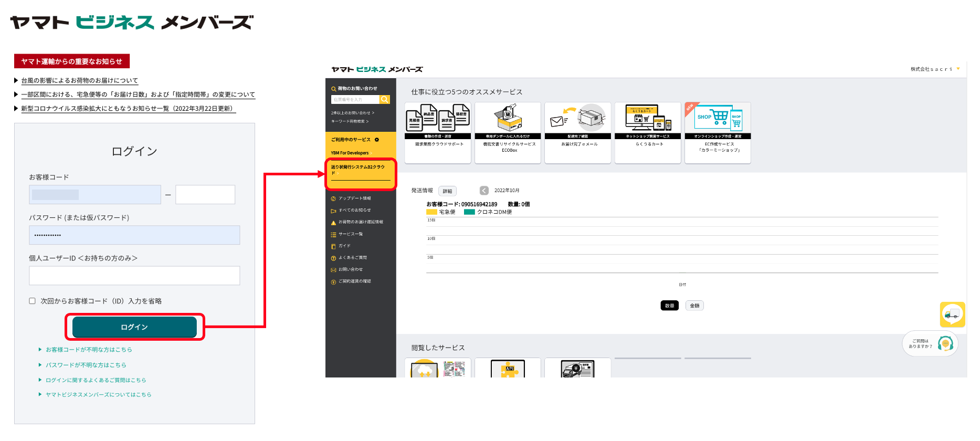Toggle 次回からお客様コード入力を省略 checkbox
This screenshot has height=441, width=980.
(32, 301)
